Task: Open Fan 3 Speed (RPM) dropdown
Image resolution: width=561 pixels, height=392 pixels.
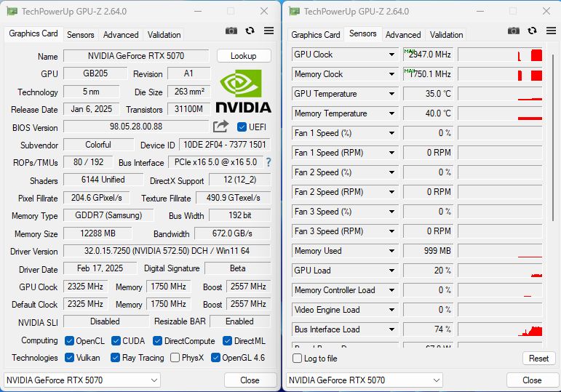Action: (x=391, y=231)
